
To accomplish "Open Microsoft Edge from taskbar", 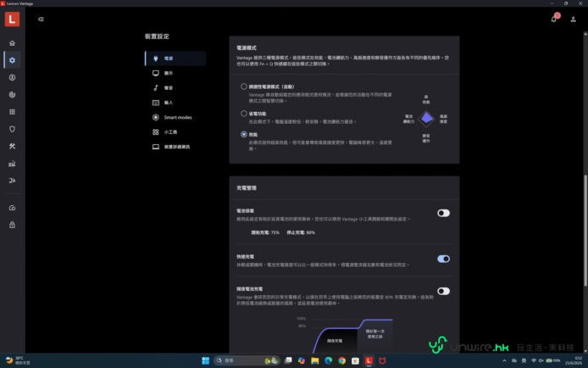I will click(329, 360).
